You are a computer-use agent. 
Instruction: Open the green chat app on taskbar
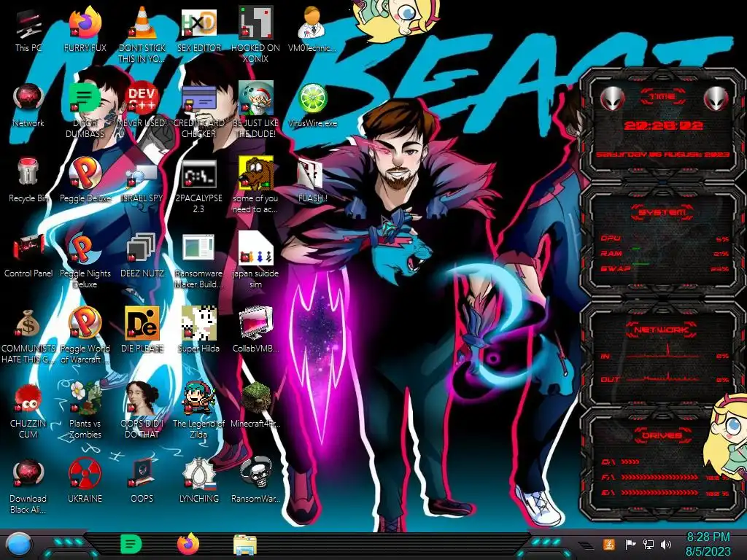(x=131, y=544)
